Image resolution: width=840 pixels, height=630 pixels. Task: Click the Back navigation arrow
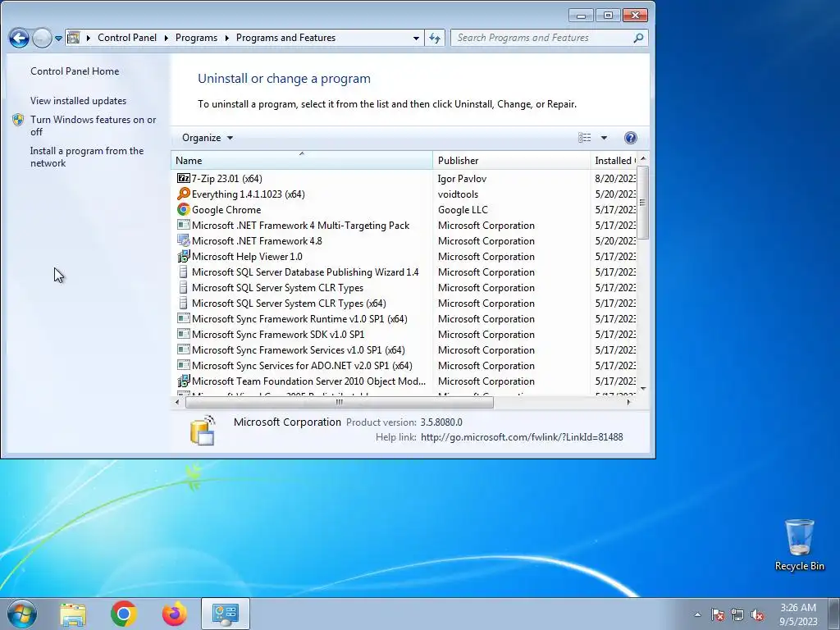click(x=19, y=38)
